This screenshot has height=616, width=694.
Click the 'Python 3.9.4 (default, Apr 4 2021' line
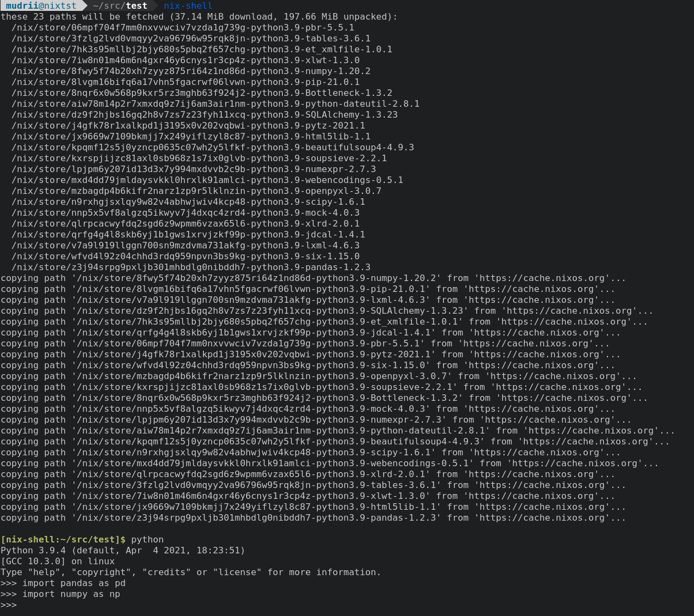click(x=123, y=550)
